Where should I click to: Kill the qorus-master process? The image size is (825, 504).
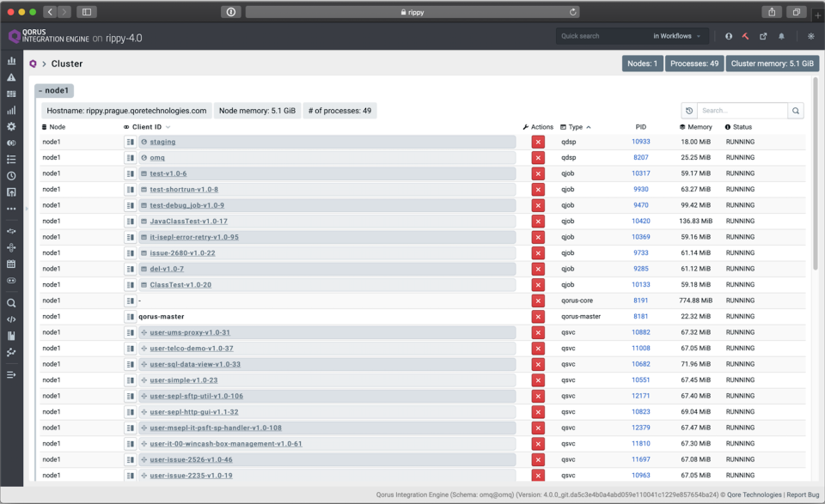[x=538, y=316]
